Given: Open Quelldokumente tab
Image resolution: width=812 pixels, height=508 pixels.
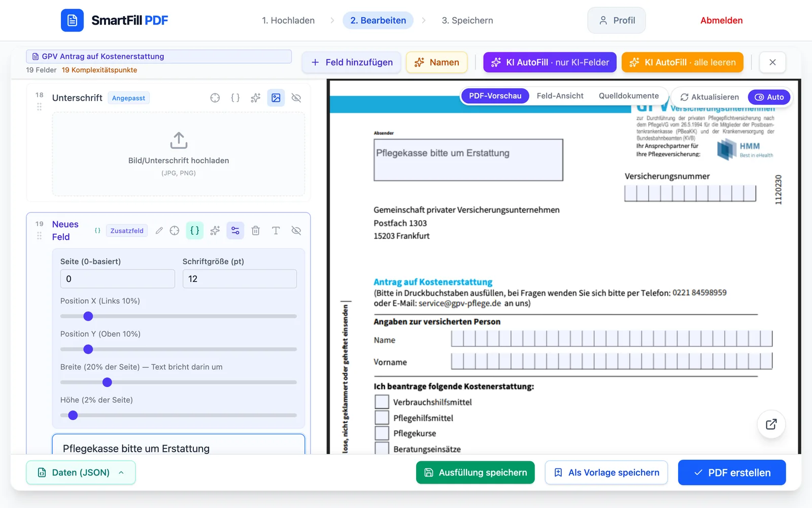Looking at the screenshot, I should pyautogui.click(x=628, y=96).
